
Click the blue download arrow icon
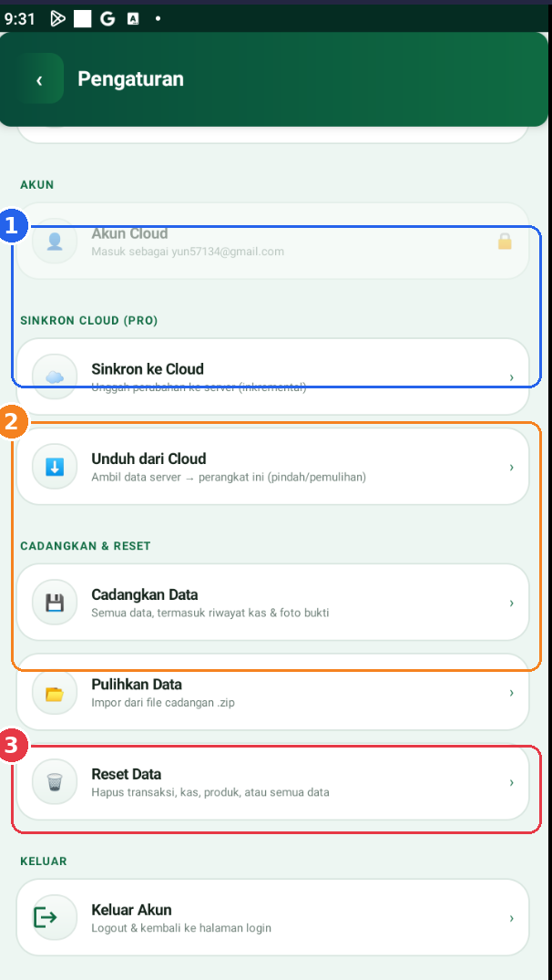pyautogui.click(x=55, y=466)
